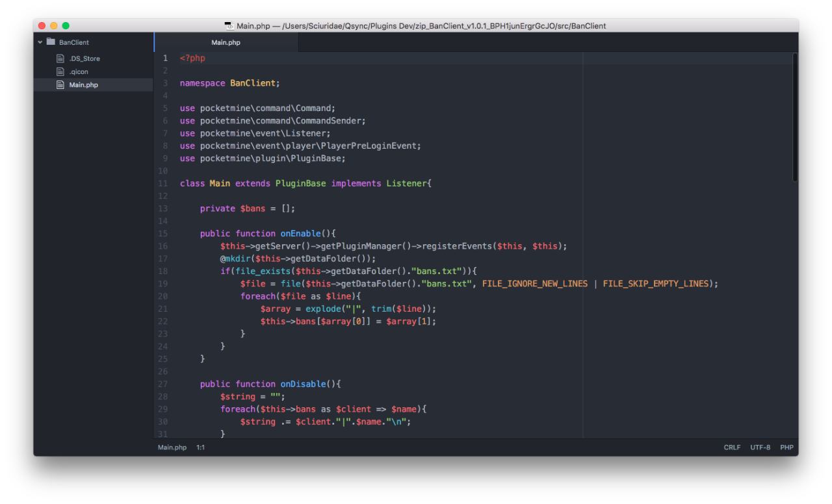Image resolution: width=832 pixels, height=504 pixels.
Task: Click line number 27 in the gutter
Action: tap(162, 384)
